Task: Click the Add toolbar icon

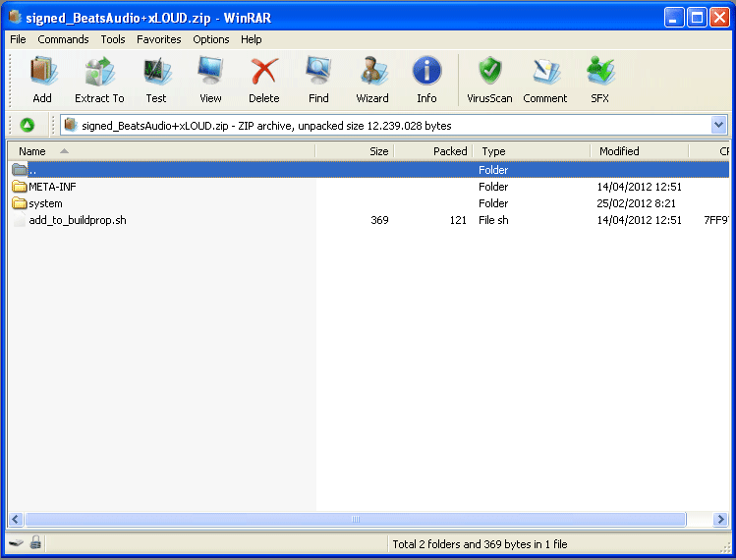Action: [43, 72]
